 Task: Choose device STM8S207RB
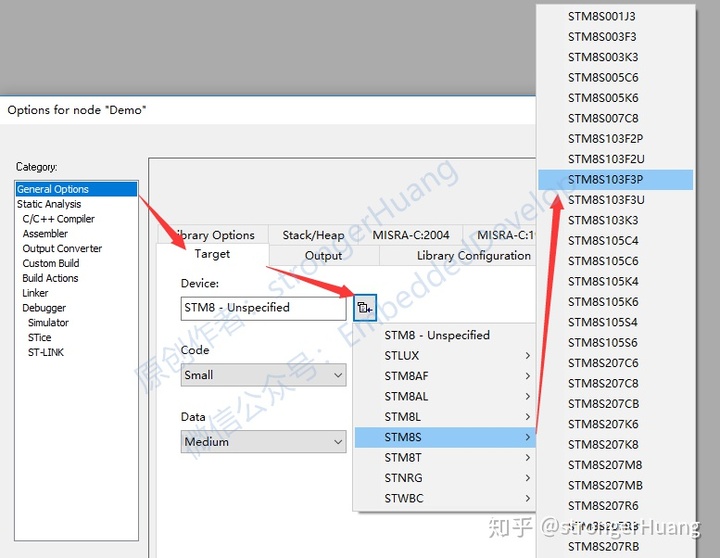(615, 547)
